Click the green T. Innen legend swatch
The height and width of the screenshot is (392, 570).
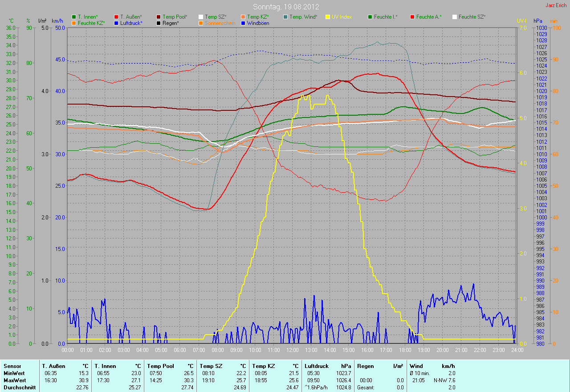[74, 17]
